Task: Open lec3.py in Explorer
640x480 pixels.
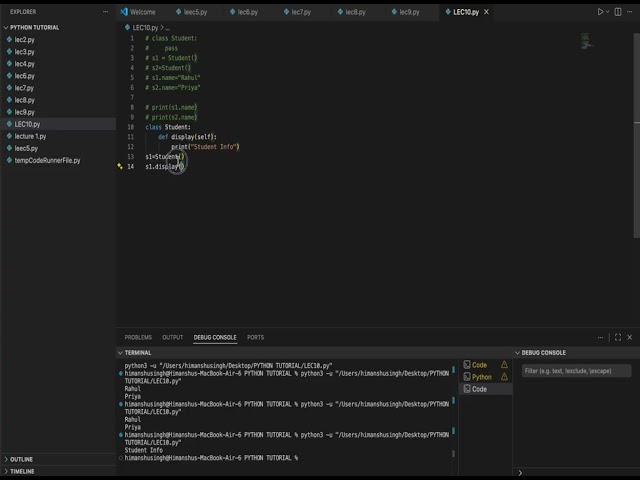Action: pyautogui.click(x=24, y=52)
